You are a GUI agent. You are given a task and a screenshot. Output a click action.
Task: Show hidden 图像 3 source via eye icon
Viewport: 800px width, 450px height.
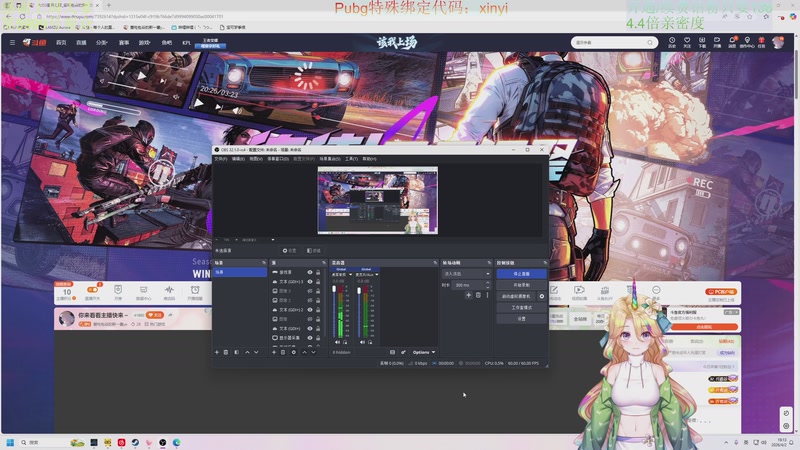(x=310, y=291)
